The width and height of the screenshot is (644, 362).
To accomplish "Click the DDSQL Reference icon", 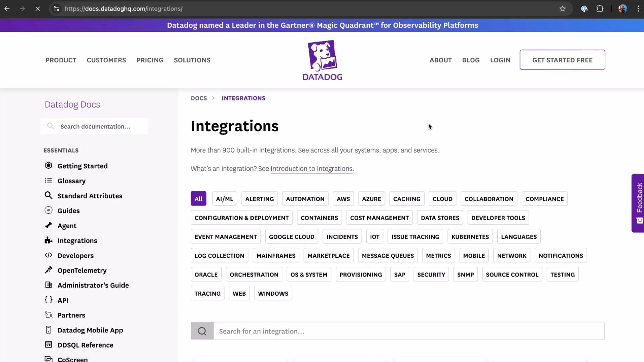I will click(x=48, y=345).
